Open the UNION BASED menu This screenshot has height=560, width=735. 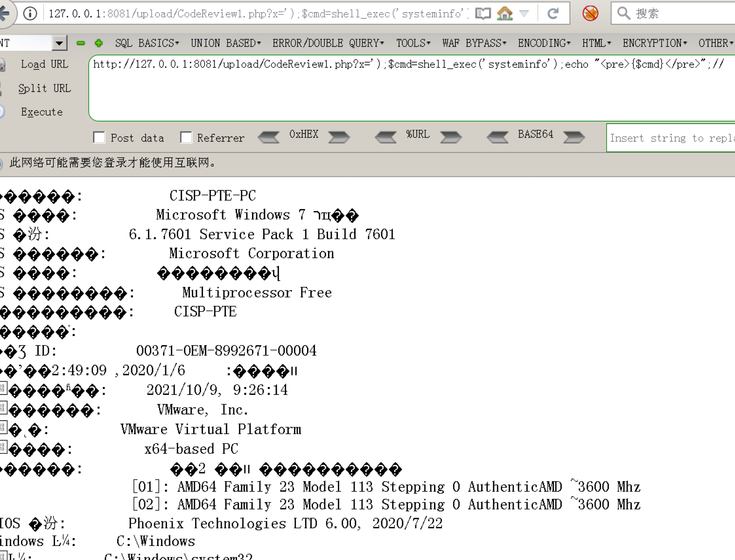(x=225, y=43)
